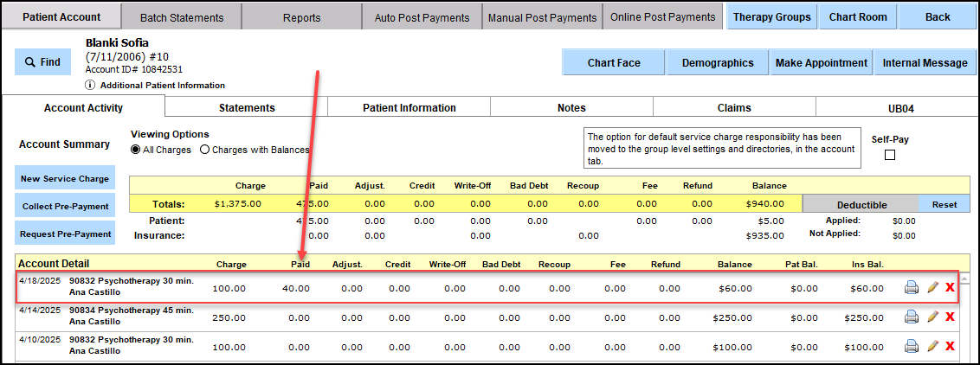
Task: Switch to the Statements tab
Action: pos(247,108)
